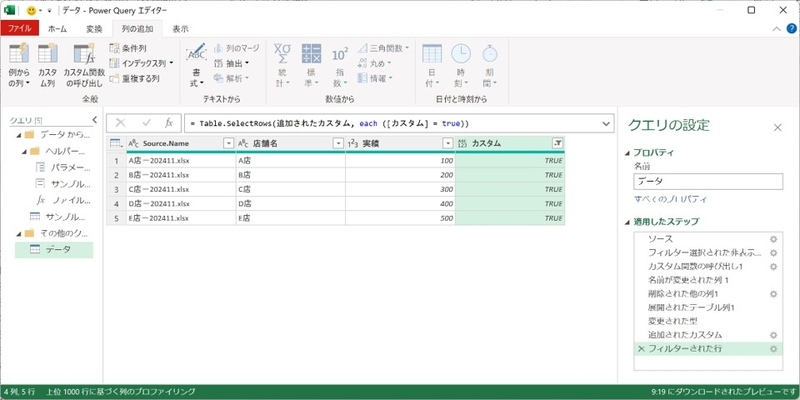Click cell A店ー202411.xlsx

181,161
